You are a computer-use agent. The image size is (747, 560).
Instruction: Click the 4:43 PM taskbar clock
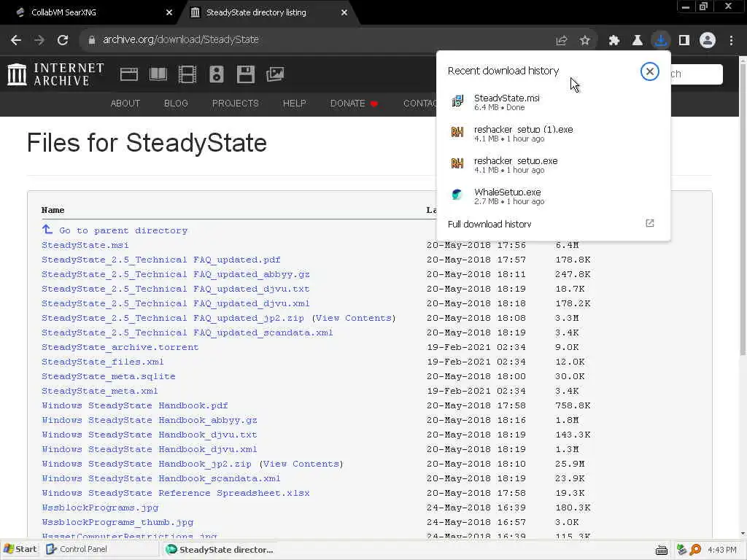click(721, 550)
